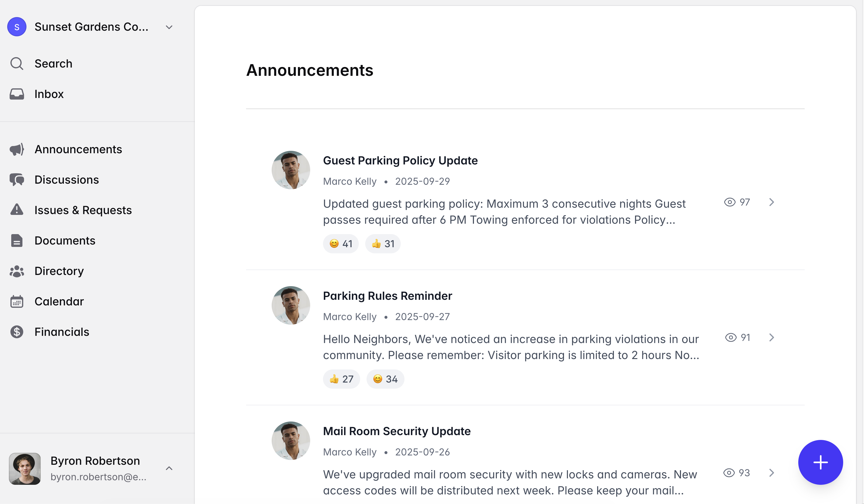Click the Issues & Requests warning icon
864x504 pixels.
tap(17, 210)
